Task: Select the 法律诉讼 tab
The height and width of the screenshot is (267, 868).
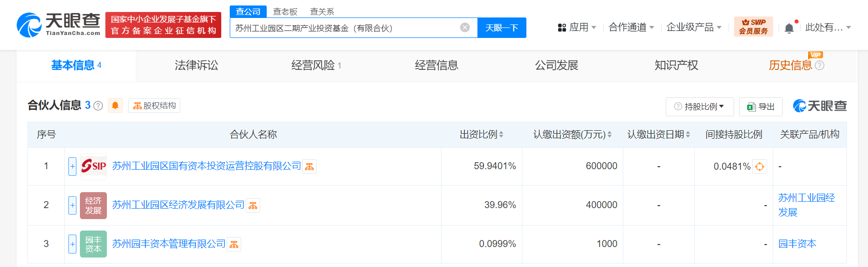Action: (196, 65)
